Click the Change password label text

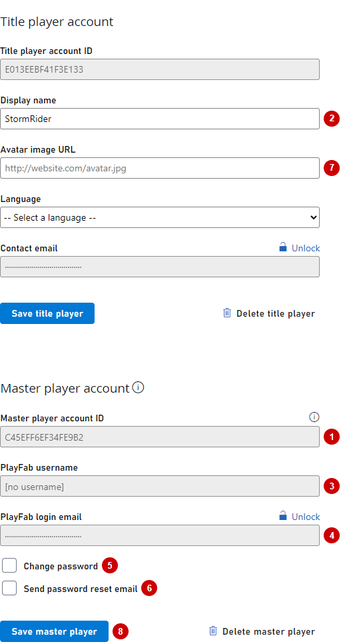click(61, 567)
